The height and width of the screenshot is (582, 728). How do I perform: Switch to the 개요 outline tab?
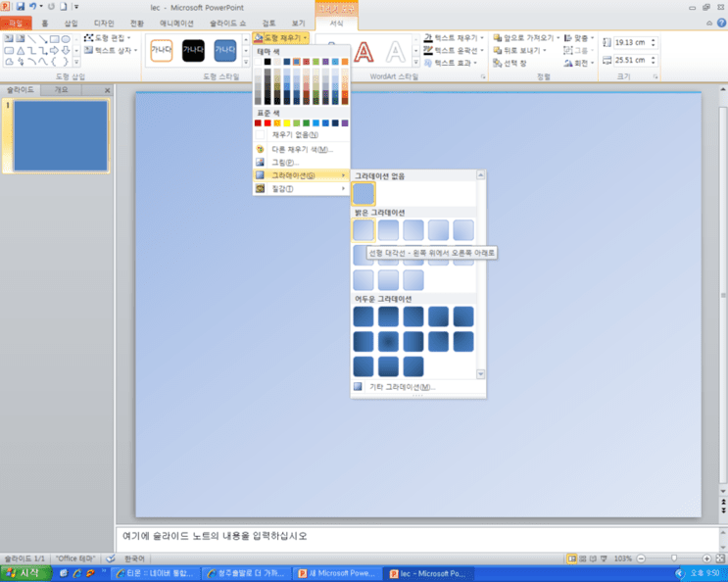click(62, 89)
